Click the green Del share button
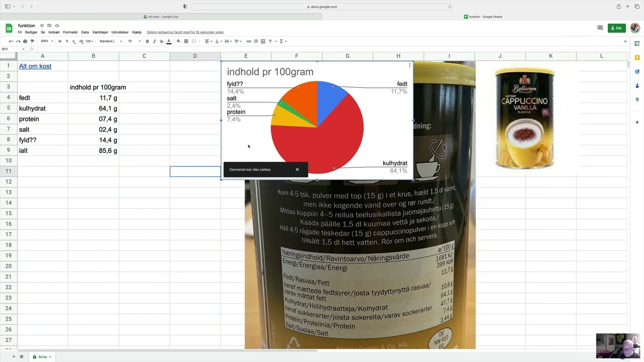Viewport: 644px width, 362px height. tap(616, 28)
